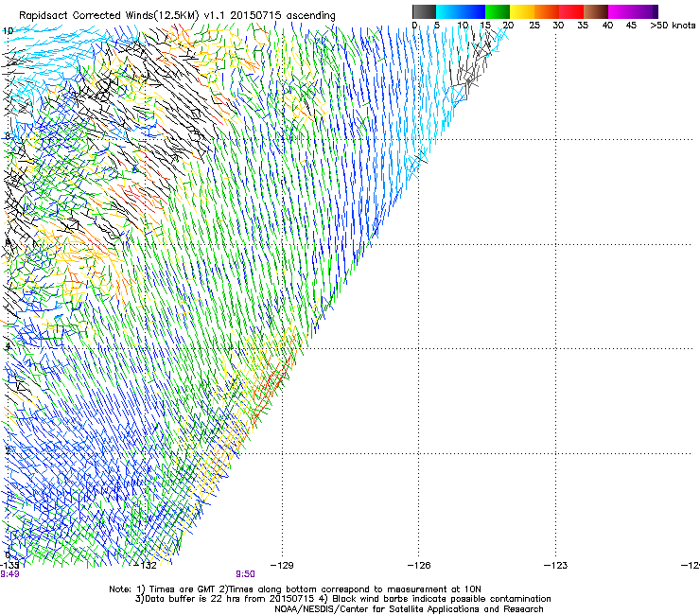The image size is (700, 615).
Task: Click the 'Rapidscat Corrected Winds(12.5KM) v1.1 20150715 ascending' title
Action: click(177, 15)
